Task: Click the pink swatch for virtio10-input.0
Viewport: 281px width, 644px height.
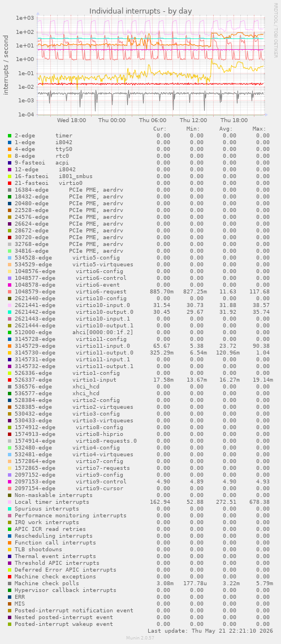Action: (10, 305)
